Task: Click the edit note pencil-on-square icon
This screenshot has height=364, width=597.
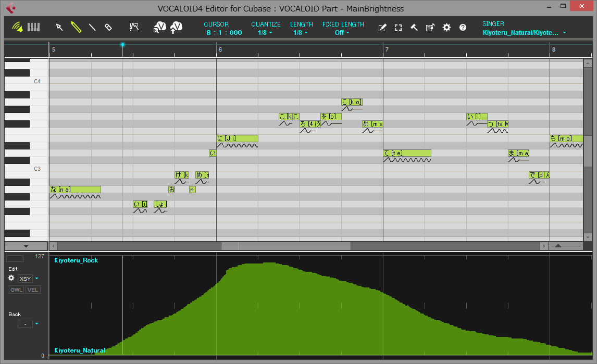Action: [x=382, y=28]
